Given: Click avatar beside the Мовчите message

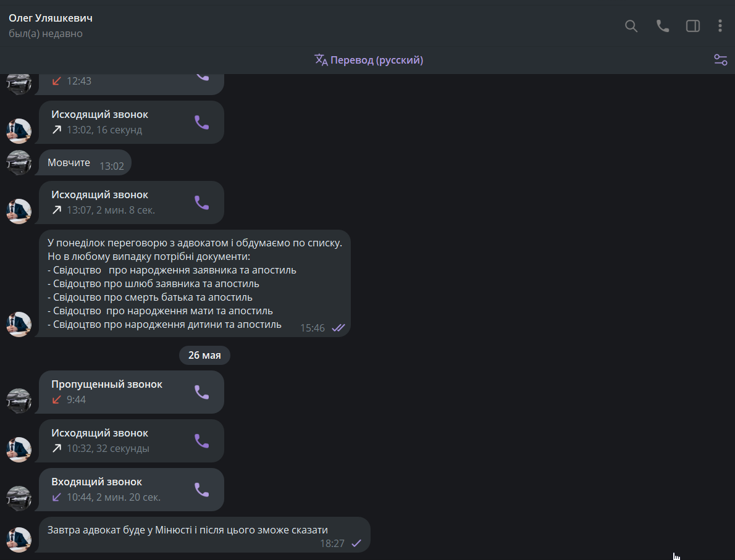Looking at the screenshot, I should (19, 163).
